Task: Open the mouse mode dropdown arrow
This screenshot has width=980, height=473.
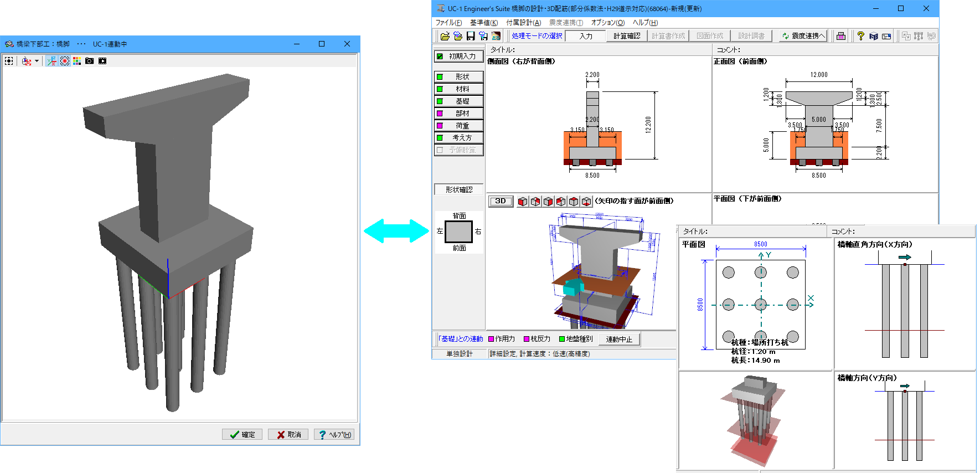Action: (x=37, y=61)
